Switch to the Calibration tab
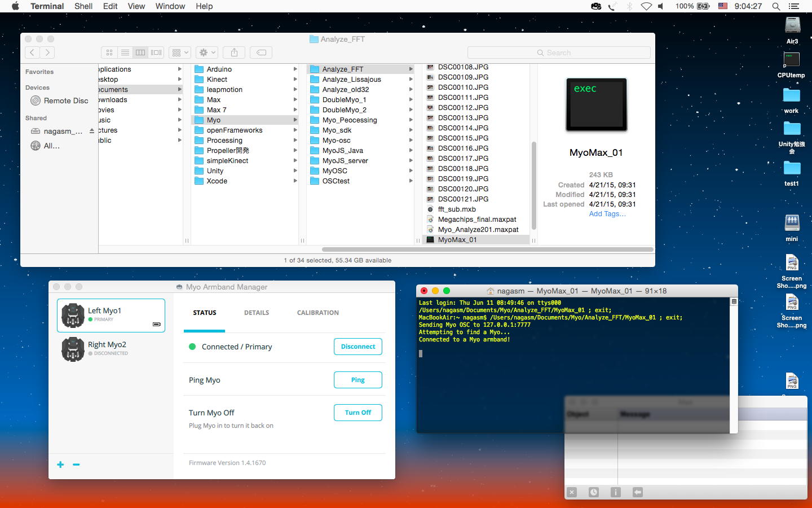 click(x=318, y=313)
